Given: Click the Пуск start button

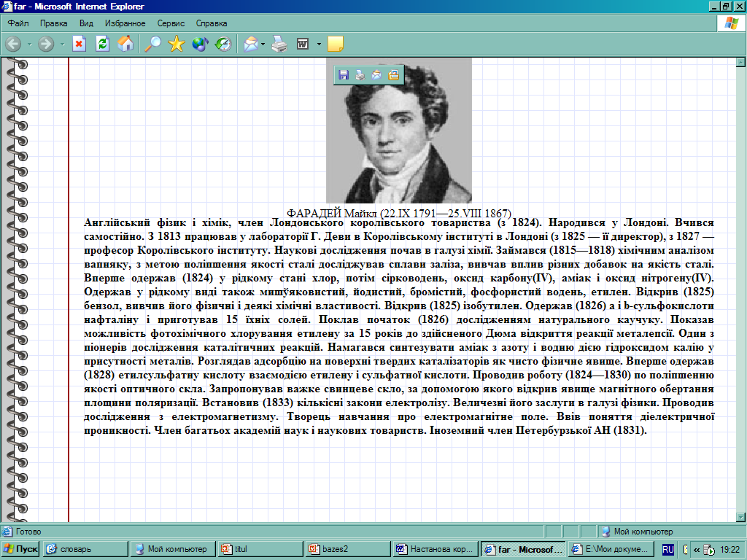Looking at the screenshot, I should pyautogui.click(x=20, y=549).
